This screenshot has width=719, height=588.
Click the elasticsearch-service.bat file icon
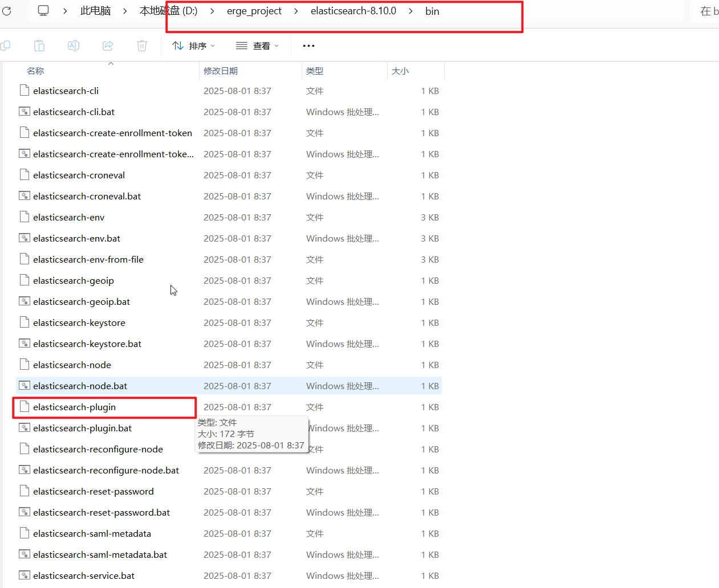(25, 575)
